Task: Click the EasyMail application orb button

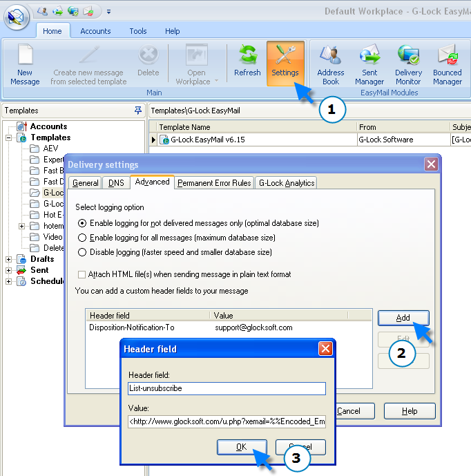Action: pos(17,17)
